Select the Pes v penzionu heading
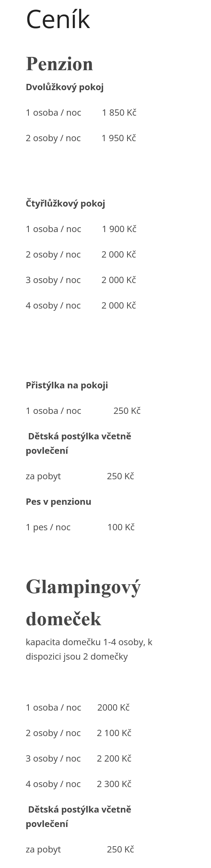Image resolution: width=211 pixels, height=868 pixels. [58, 502]
